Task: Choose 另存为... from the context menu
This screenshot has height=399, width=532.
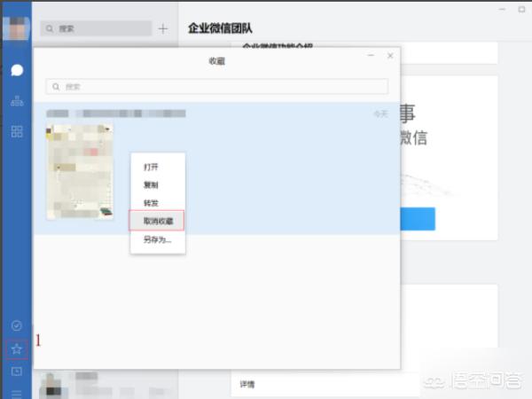Action: click(x=157, y=239)
